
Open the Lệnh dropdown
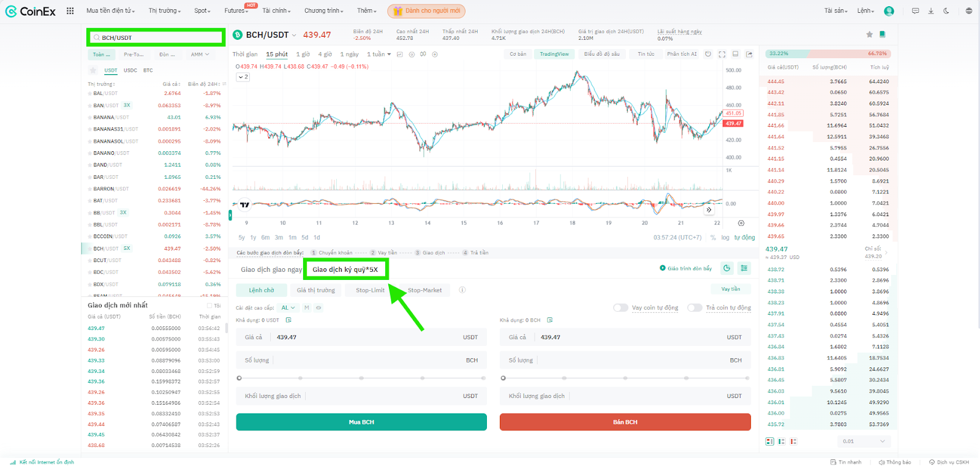coord(865,11)
